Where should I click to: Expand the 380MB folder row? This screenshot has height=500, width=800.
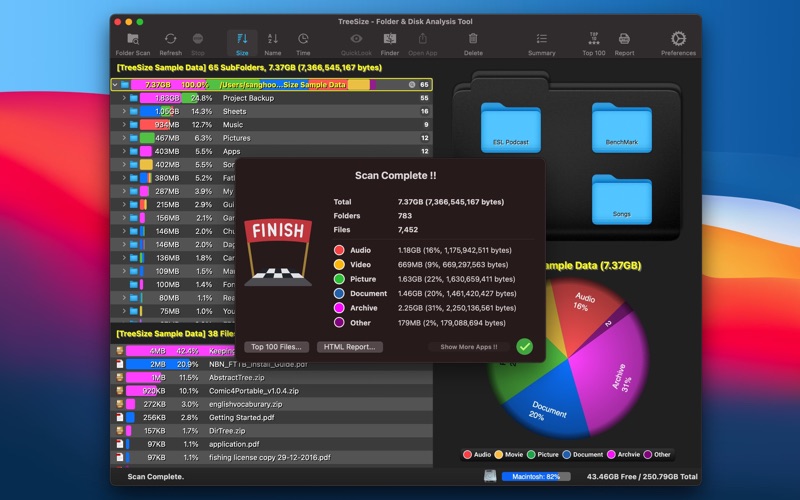pyautogui.click(x=124, y=178)
